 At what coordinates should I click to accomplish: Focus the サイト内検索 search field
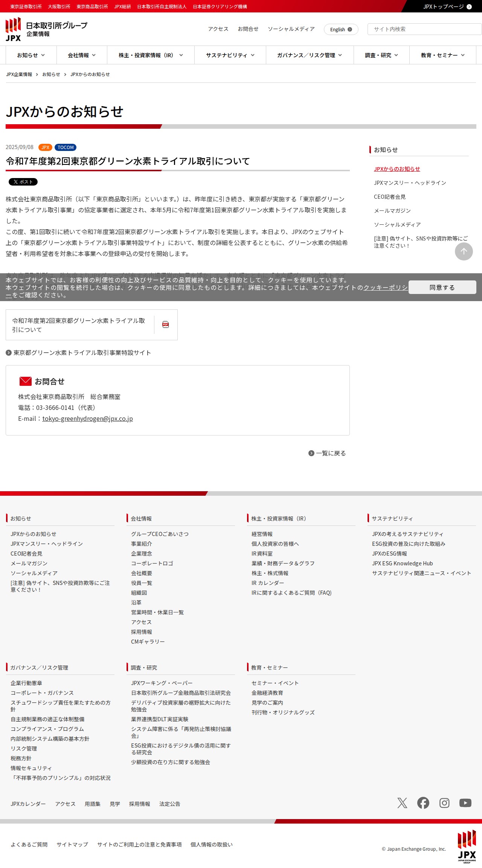click(425, 29)
